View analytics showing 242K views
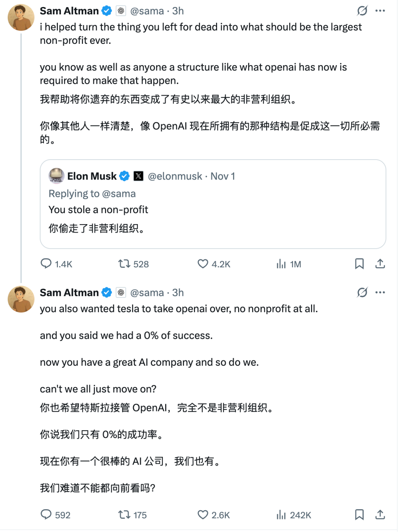The height and width of the screenshot is (532, 398). 281,514
